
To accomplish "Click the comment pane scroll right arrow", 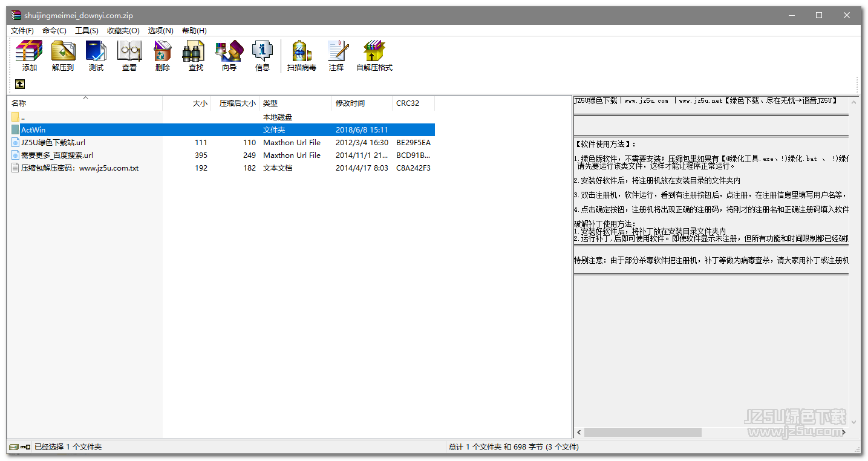I will click(844, 433).
